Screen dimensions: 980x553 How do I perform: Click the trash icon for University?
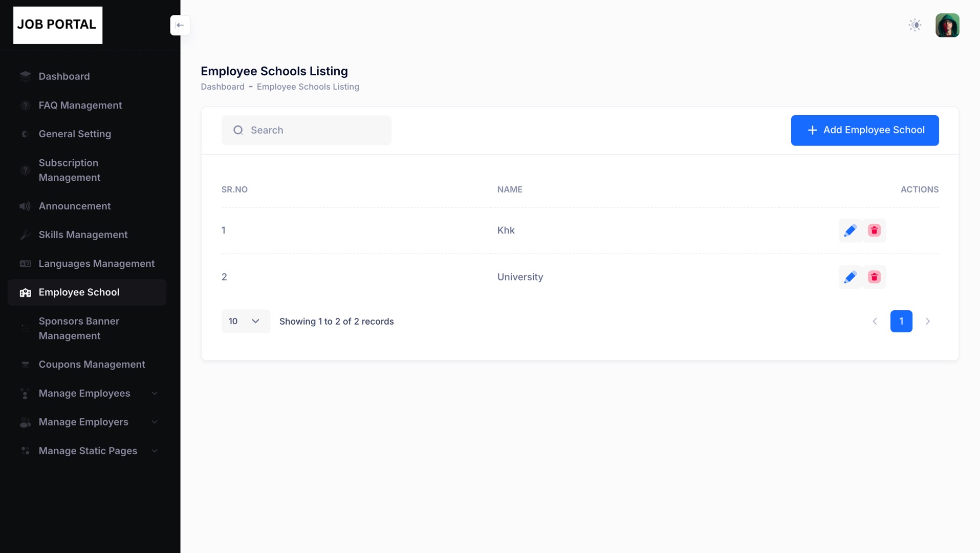click(x=874, y=277)
